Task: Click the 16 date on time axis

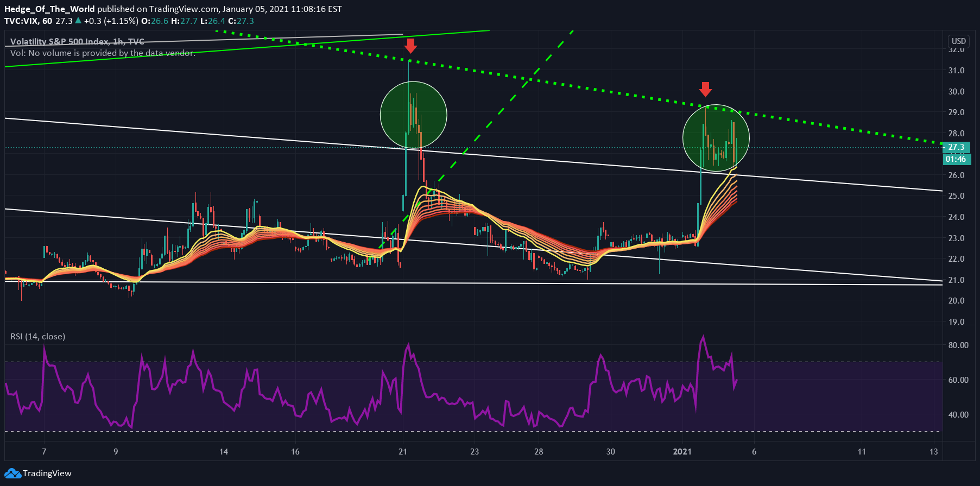Action: coord(295,452)
